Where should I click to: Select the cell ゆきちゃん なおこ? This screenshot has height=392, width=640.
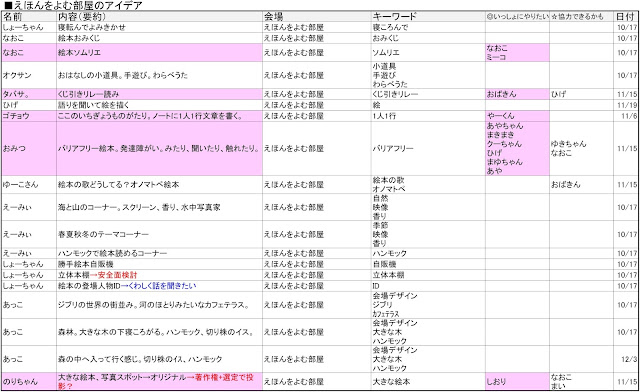[x=581, y=149]
